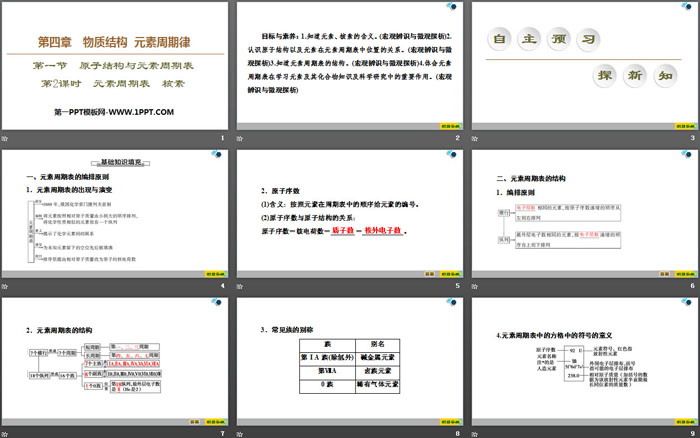This screenshot has height=438, width=700.
Task: Select slide 2 with 目标与素养 paragraph
Action: tap(350, 66)
